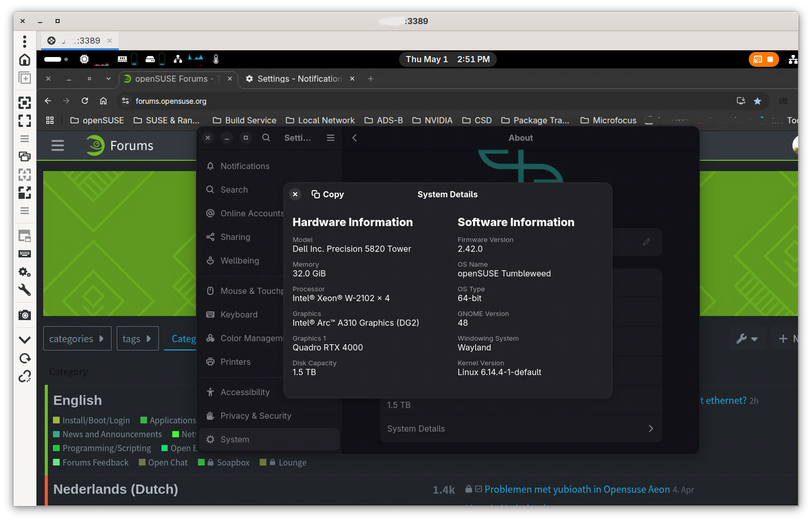Click the date and time in top bar

tap(447, 59)
